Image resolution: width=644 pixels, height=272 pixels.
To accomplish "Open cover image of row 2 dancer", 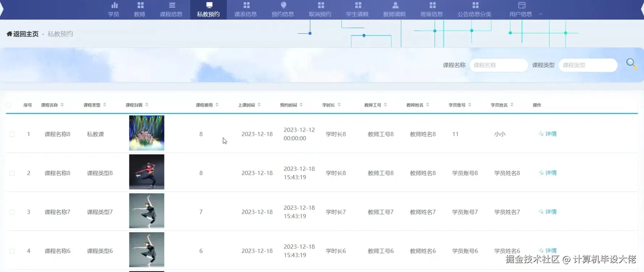I will pyautogui.click(x=147, y=172).
